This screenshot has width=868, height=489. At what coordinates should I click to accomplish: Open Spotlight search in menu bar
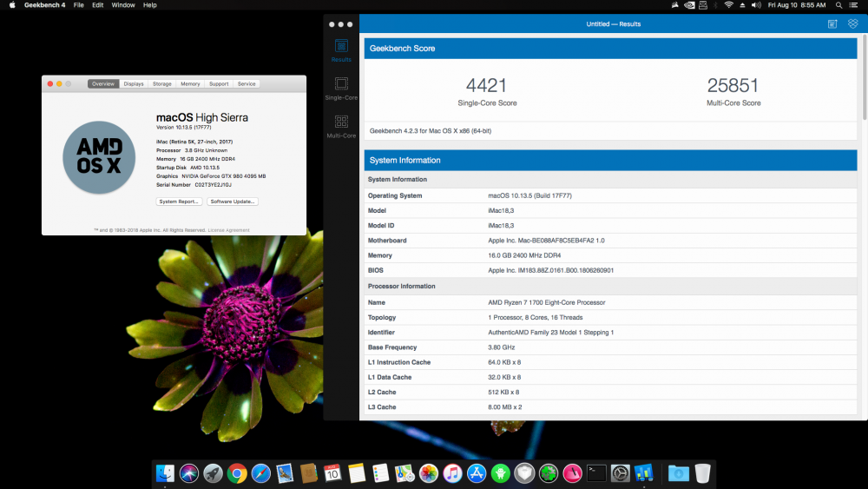[838, 5]
